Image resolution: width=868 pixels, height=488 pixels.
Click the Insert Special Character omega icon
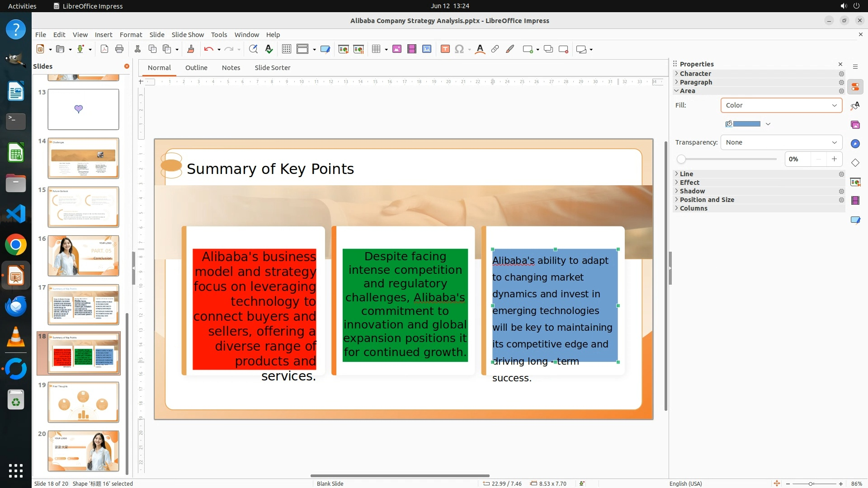point(459,49)
